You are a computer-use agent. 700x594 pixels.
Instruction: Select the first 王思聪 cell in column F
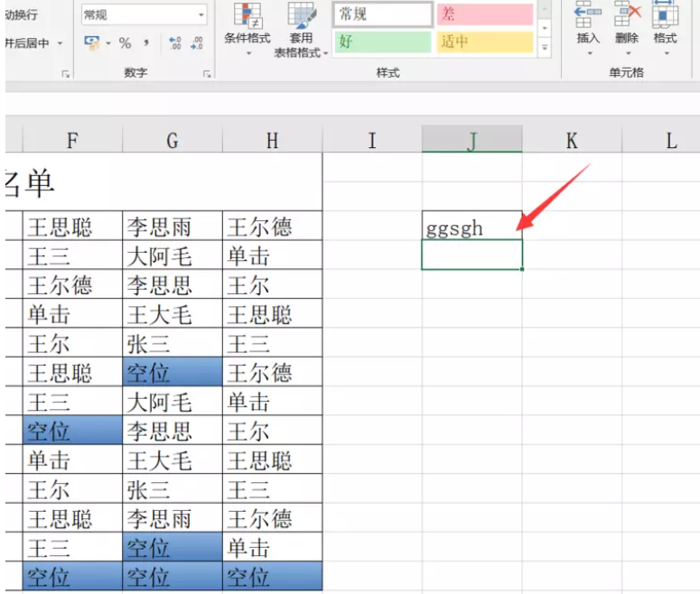tap(72, 227)
